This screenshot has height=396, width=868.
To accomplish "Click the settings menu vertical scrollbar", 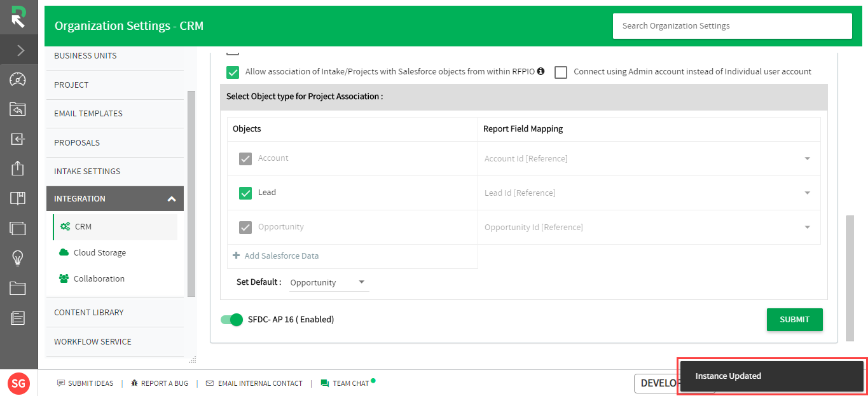I will pyautogui.click(x=191, y=194).
